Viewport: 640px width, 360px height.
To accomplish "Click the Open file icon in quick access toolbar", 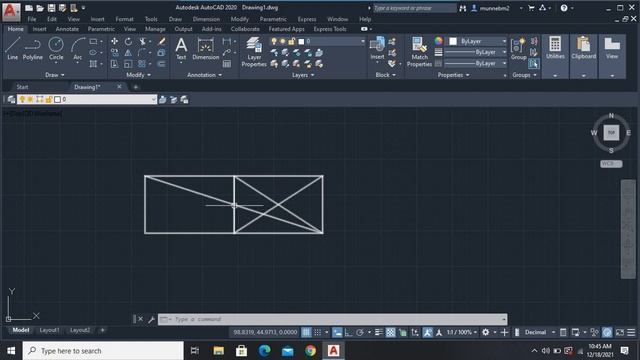I will [x=40, y=8].
